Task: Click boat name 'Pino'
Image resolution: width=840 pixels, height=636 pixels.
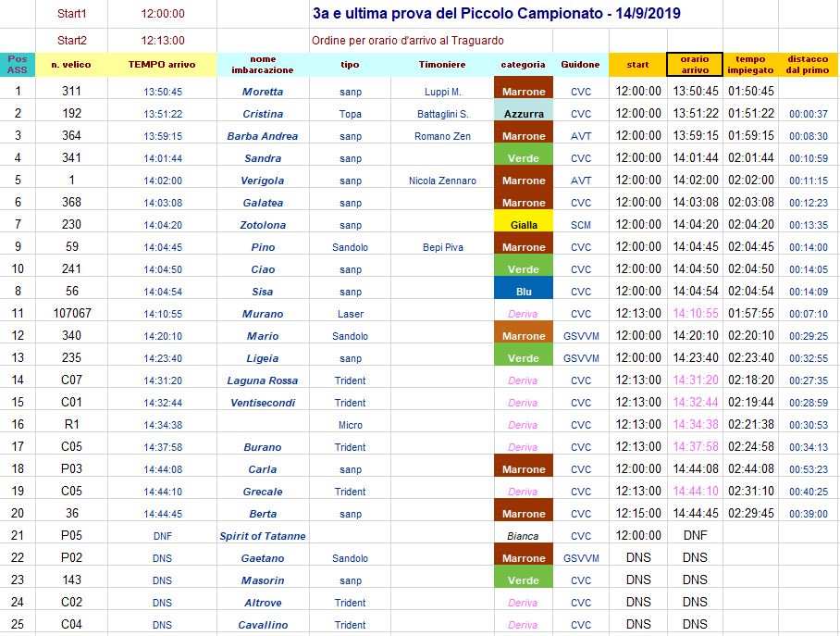Action: point(263,247)
